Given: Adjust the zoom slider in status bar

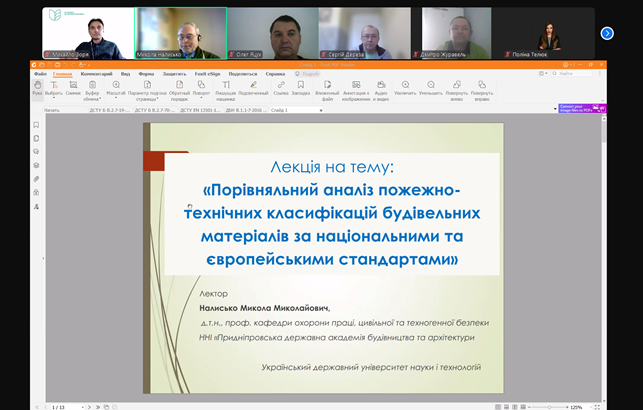Looking at the screenshot, I should 549,407.
